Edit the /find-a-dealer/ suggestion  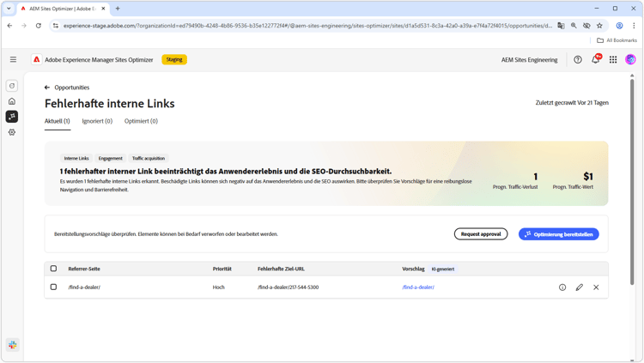[x=579, y=287]
